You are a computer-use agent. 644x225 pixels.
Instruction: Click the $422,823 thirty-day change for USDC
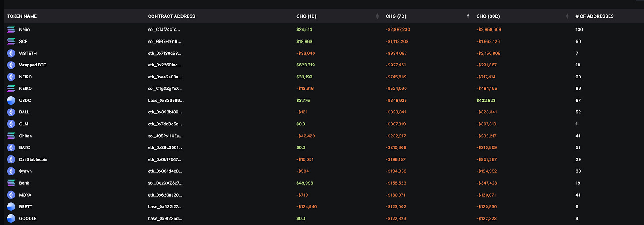click(x=486, y=101)
